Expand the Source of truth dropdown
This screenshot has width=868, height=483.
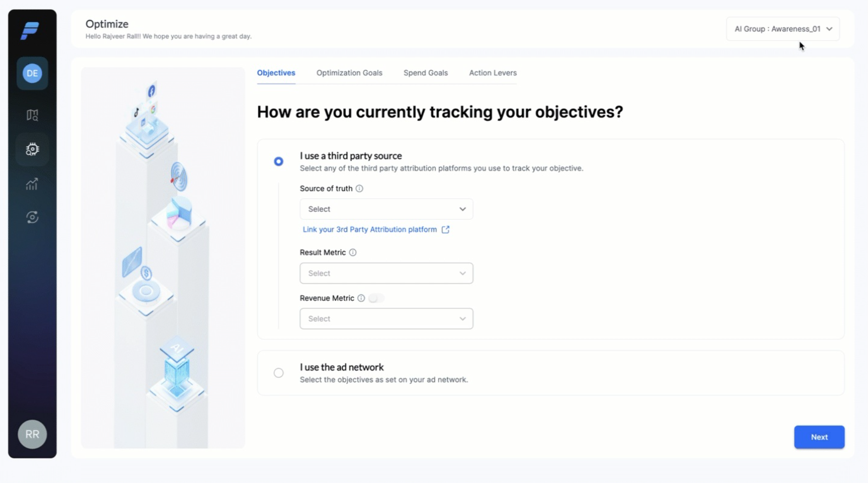(x=386, y=209)
